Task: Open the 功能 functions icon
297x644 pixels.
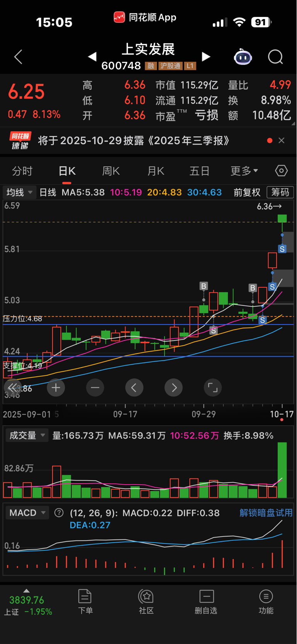Action: [x=266, y=596]
